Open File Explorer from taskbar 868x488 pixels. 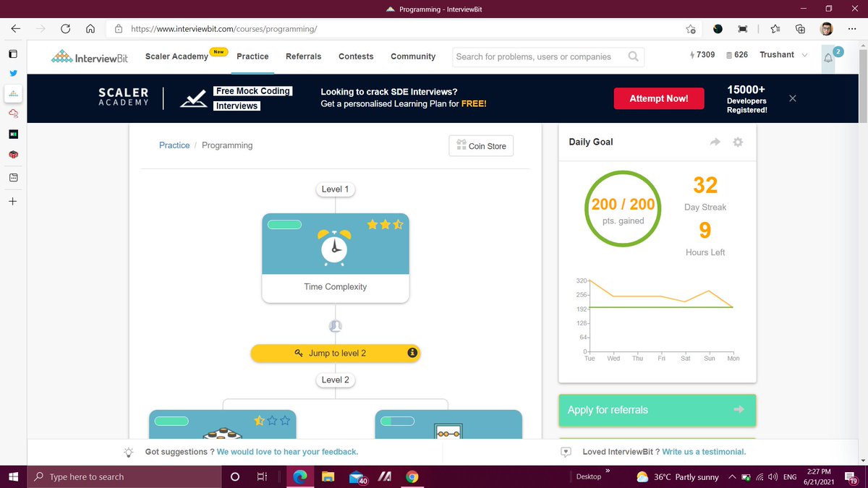(x=328, y=477)
